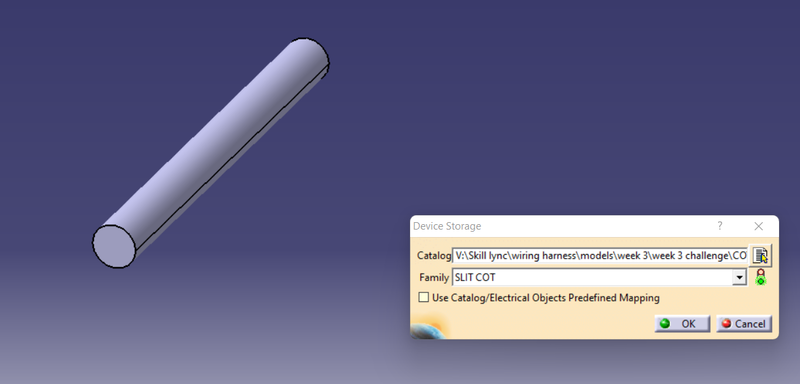The image size is (800, 384).
Task: Click the green light on OK
Action: point(665,324)
